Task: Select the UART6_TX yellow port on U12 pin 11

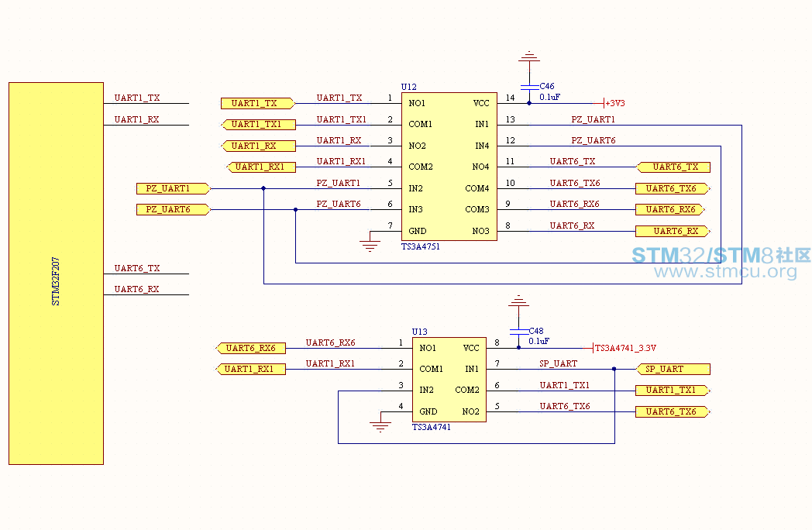Action: pos(673,167)
